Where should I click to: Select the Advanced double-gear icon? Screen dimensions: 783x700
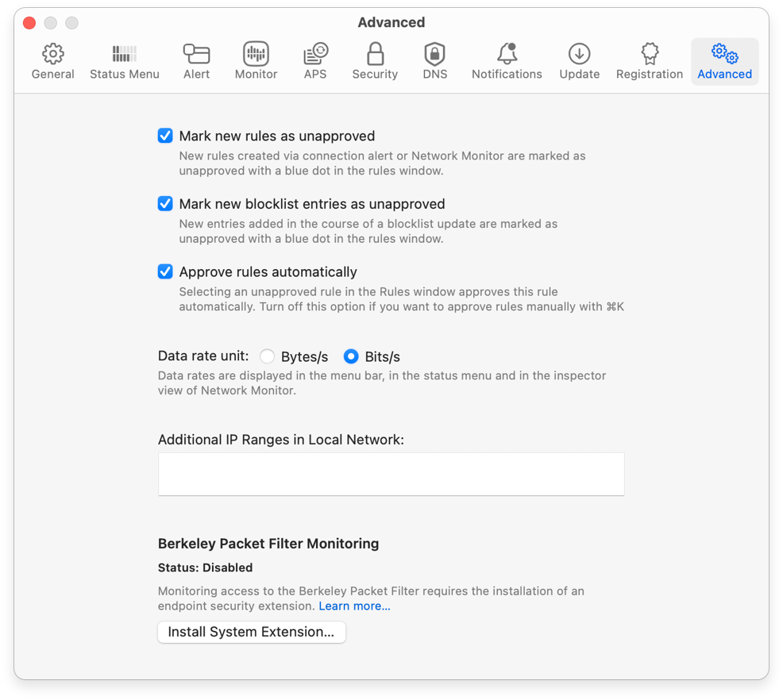pyautogui.click(x=724, y=53)
